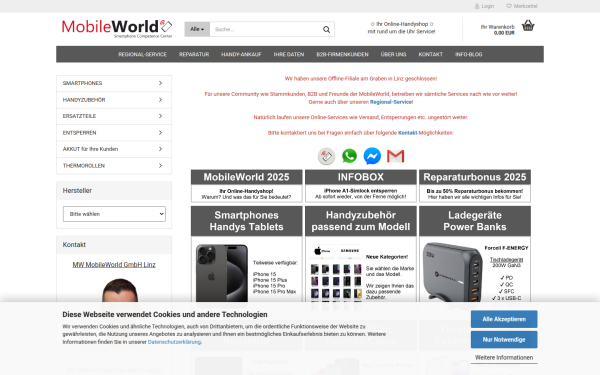Open REPARATUR menu item
This screenshot has width=600, height=375.
tap(194, 54)
